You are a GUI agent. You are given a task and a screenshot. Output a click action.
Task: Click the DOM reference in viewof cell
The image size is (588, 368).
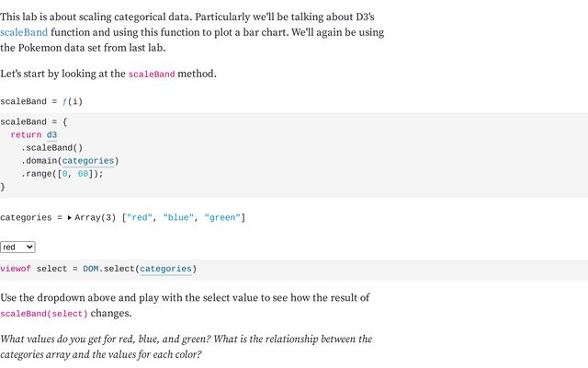coord(91,269)
